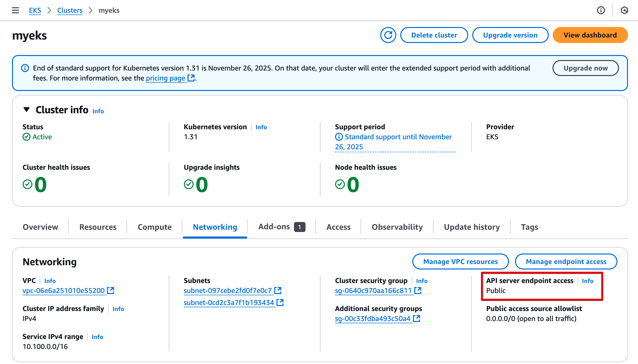The height and width of the screenshot is (364, 638).
Task: Refresh the cluster with the circular arrow button
Action: 388,35
